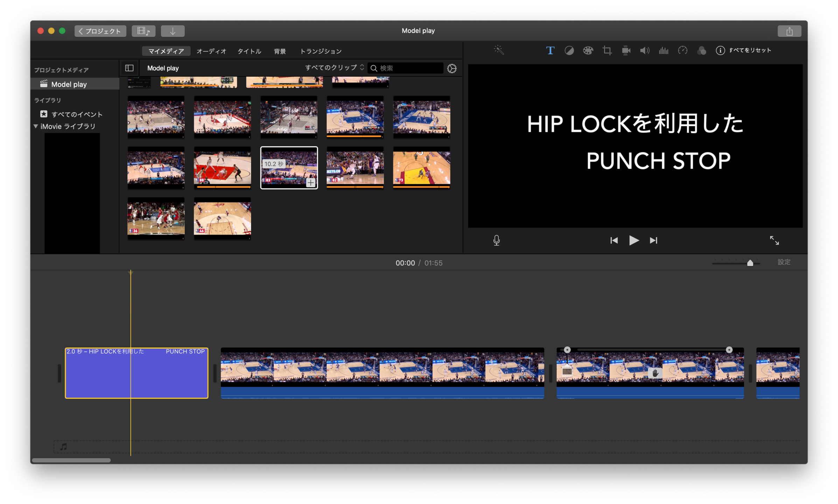Screen dimensions: 838x504
Task: Click the プロジェクト back button
Action: (x=100, y=31)
